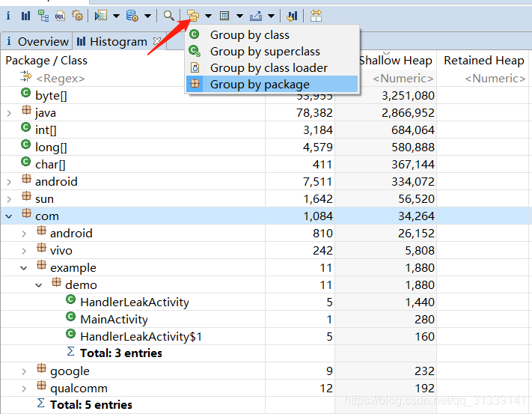Expand the vivo package node
532x414 pixels.
coord(24,251)
